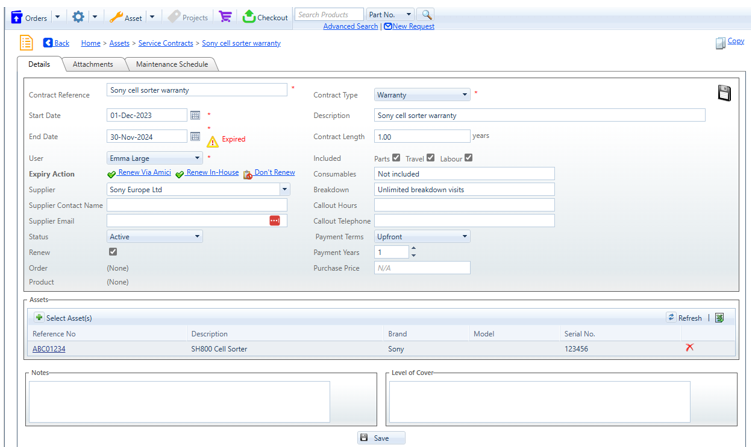
Task: Click the Search Products field
Action: [x=329, y=14]
